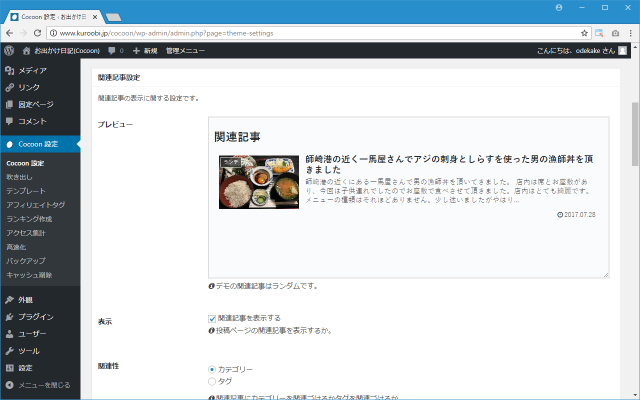The width and height of the screenshot is (640, 400).
Task: Open 管理メニュー in admin bar
Action: 185,51
